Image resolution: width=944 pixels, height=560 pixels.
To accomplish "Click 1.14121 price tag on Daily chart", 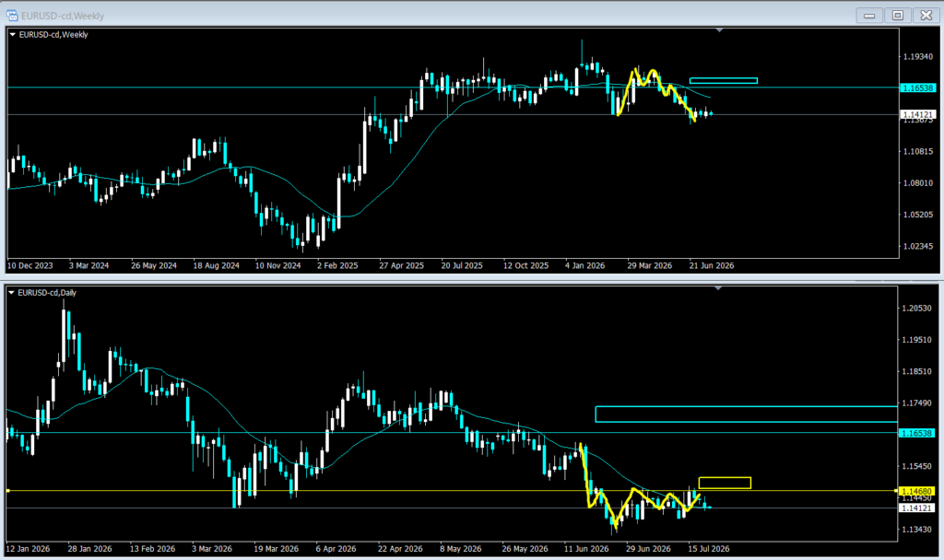I will pos(916,508).
